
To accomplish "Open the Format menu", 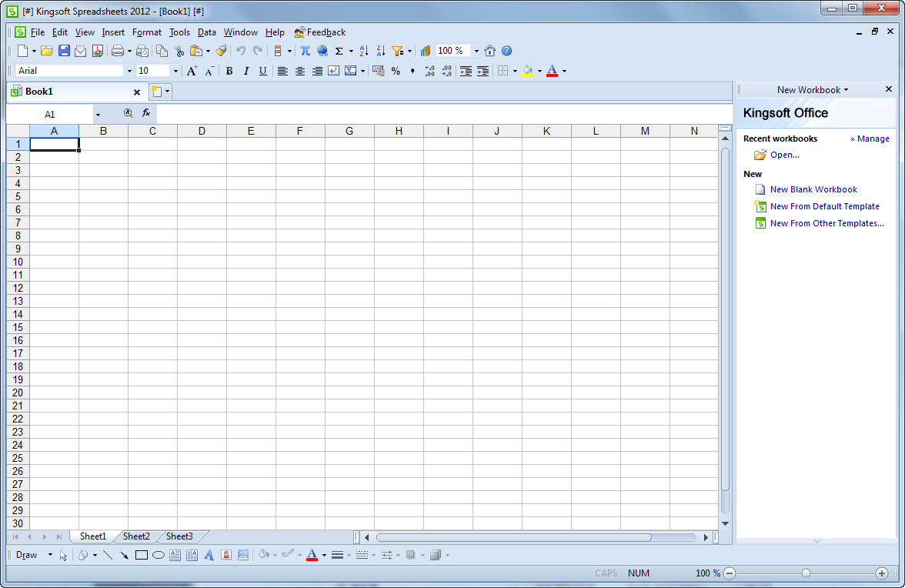I will pyautogui.click(x=146, y=32).
